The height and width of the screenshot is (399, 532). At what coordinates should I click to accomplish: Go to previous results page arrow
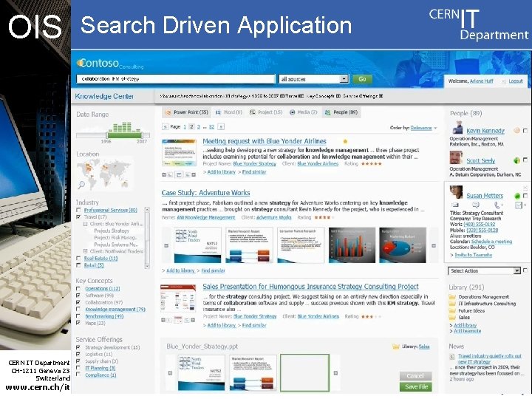point(166,127)
